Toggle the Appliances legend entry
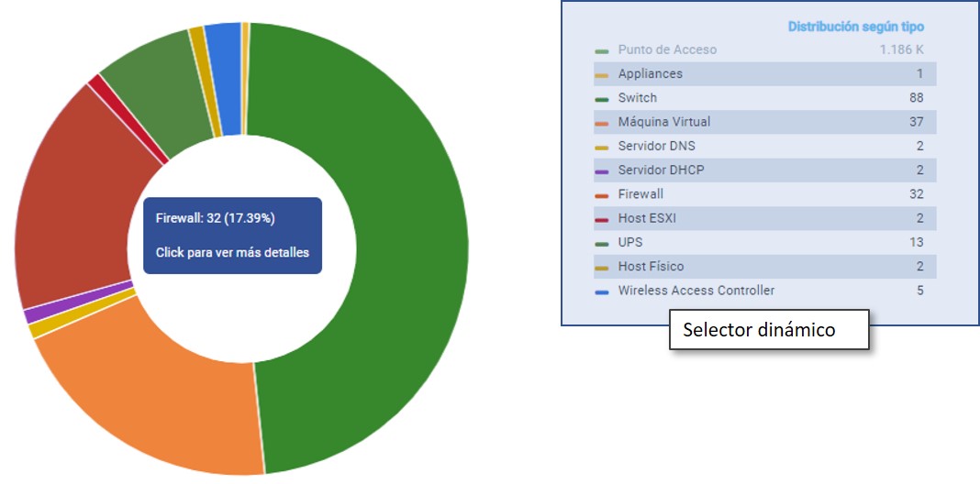The image size is (980, 484). (x=650, y=73)
